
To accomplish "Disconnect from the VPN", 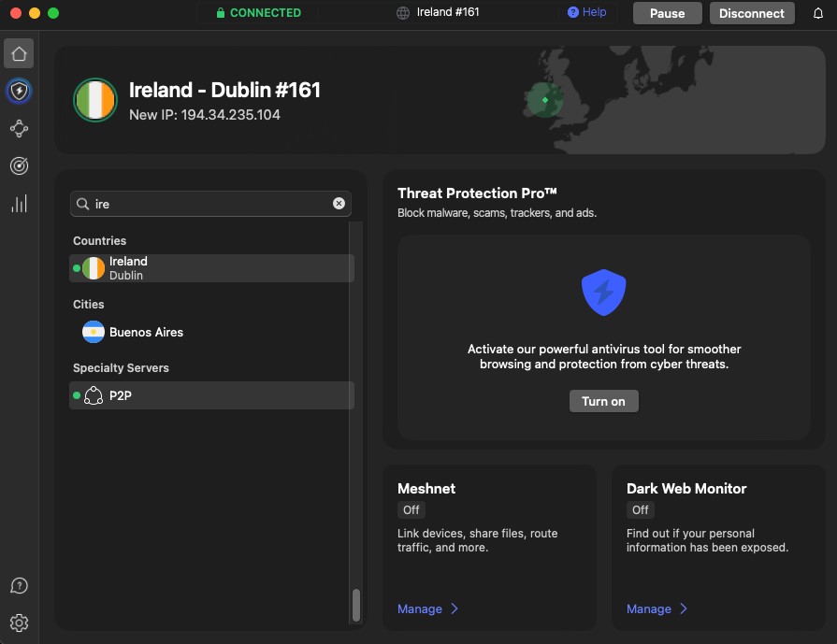I will [752, 13].
